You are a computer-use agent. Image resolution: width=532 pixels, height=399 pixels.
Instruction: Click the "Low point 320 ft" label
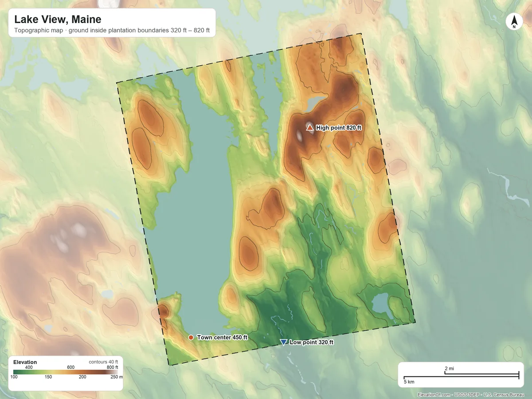[x=311, y=342]
